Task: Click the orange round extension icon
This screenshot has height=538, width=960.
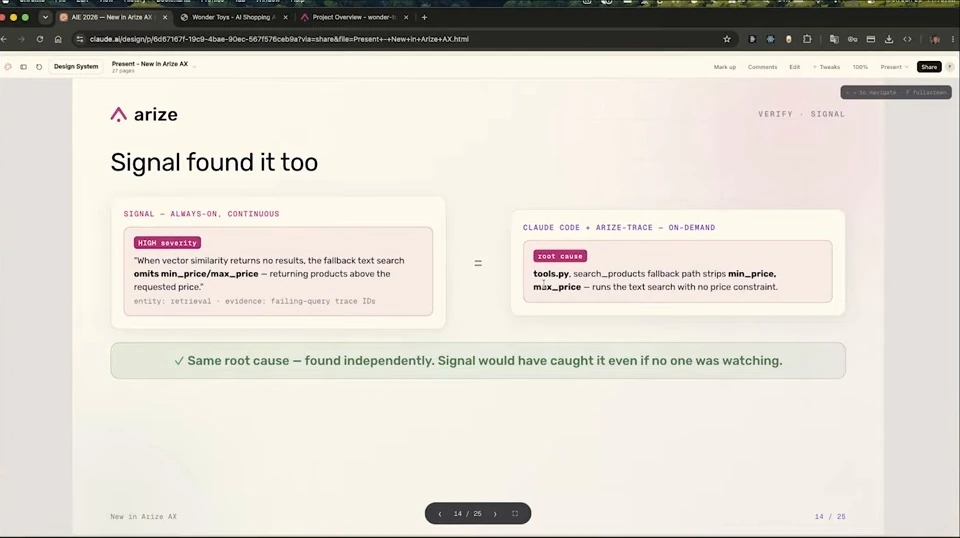Action: point(789,39)
